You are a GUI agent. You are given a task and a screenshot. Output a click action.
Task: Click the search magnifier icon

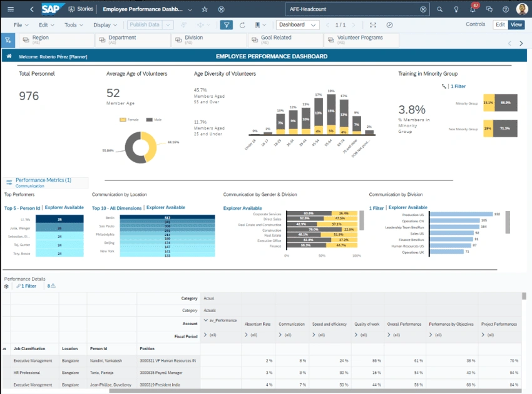click(439, 9)
